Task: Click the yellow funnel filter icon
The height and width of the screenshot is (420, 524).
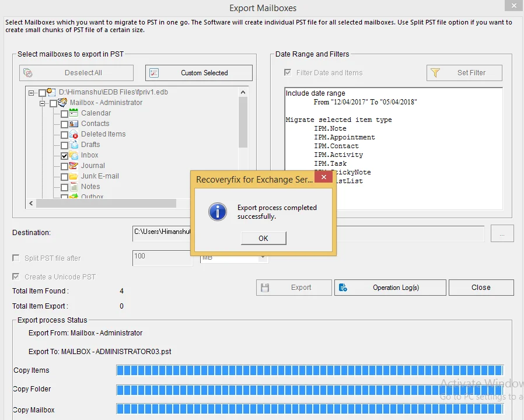Action: point(435,72)
